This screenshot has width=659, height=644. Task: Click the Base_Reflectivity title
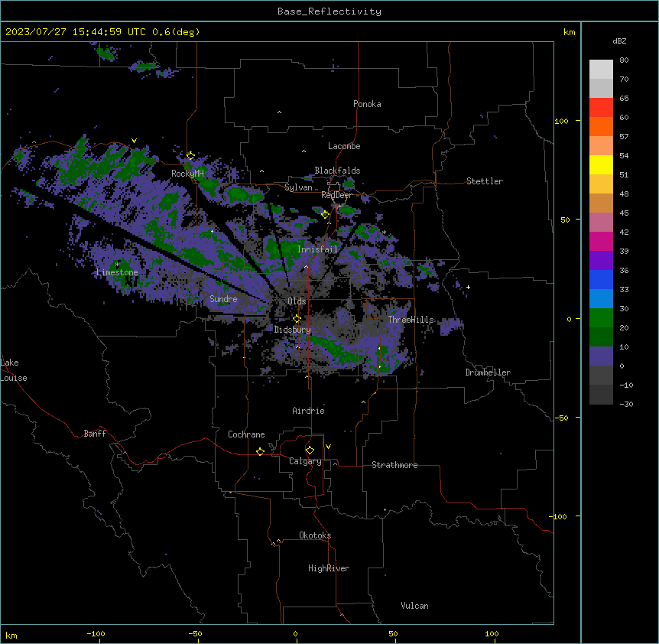coord(329,11)
